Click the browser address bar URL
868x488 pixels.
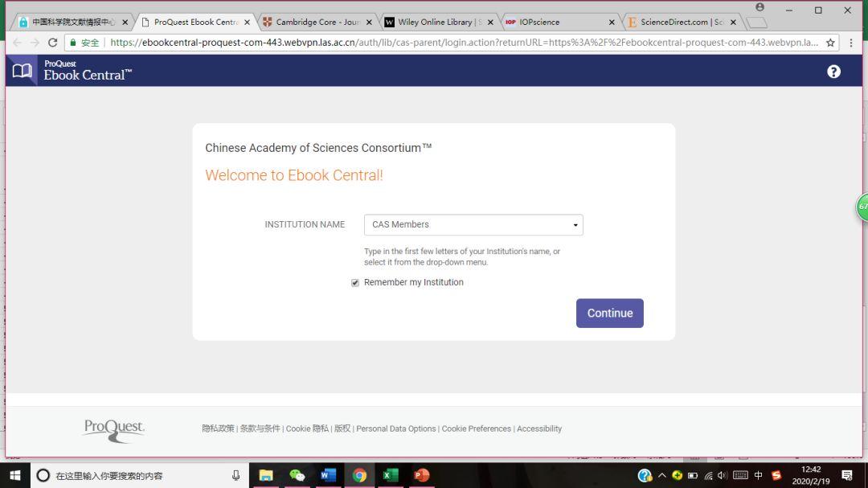point(464,43)
